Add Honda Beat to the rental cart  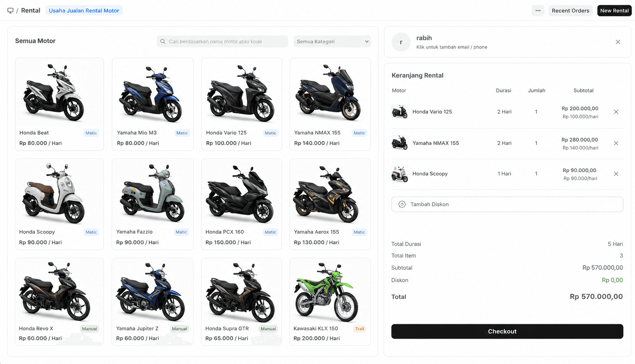(x=59, y=104)
